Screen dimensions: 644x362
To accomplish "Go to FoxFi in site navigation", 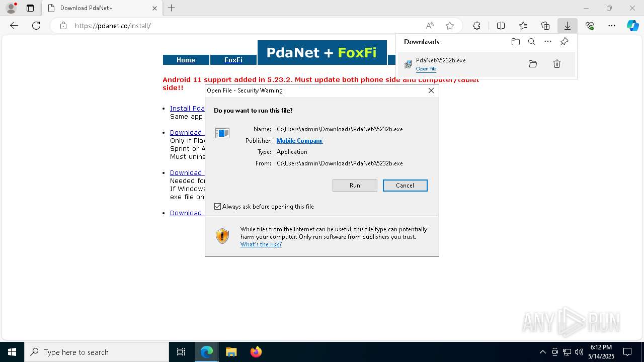I will click(233, 60).
